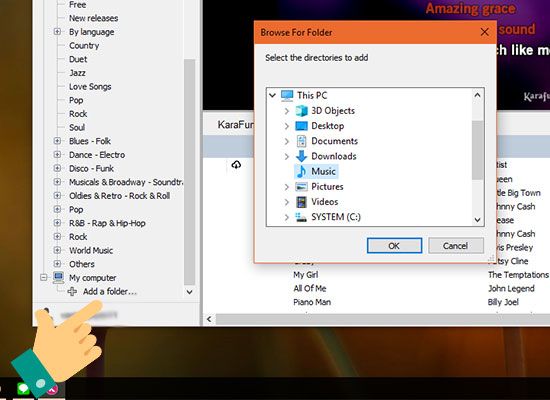
Task: Expand the Blues - Folk category
Action: point(57,141)
